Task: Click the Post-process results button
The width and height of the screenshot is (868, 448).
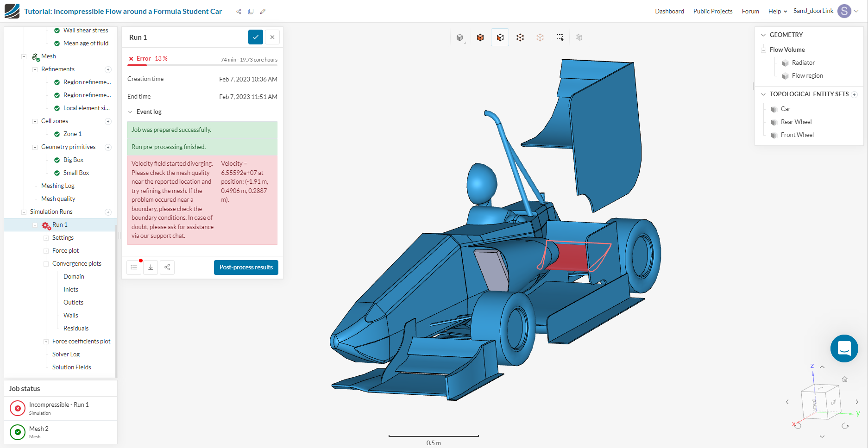Action: [246, 267]
